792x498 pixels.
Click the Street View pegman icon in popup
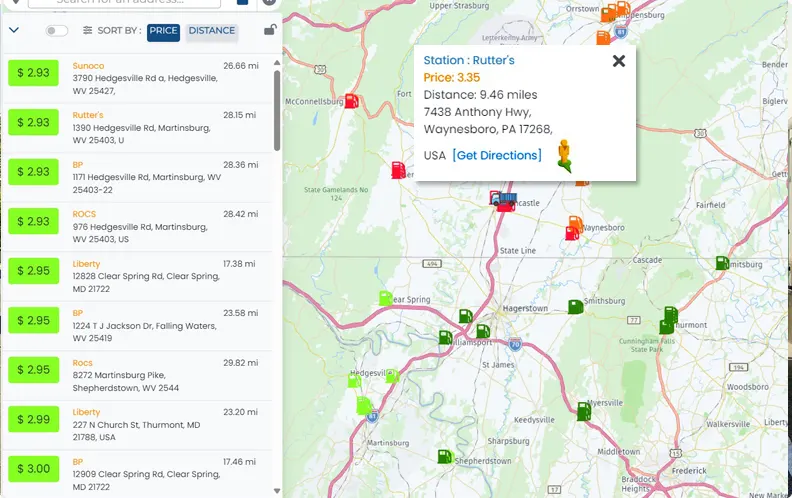[x=565, y=156]
